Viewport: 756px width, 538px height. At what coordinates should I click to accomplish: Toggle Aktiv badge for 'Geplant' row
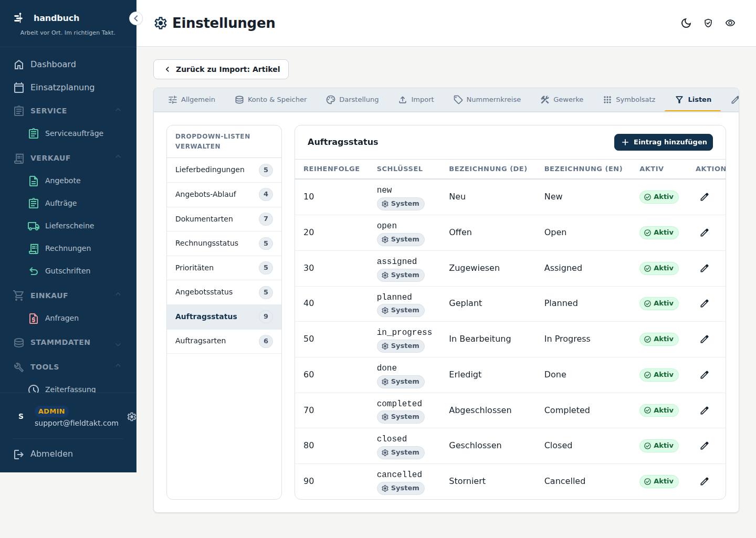point(659,303)
